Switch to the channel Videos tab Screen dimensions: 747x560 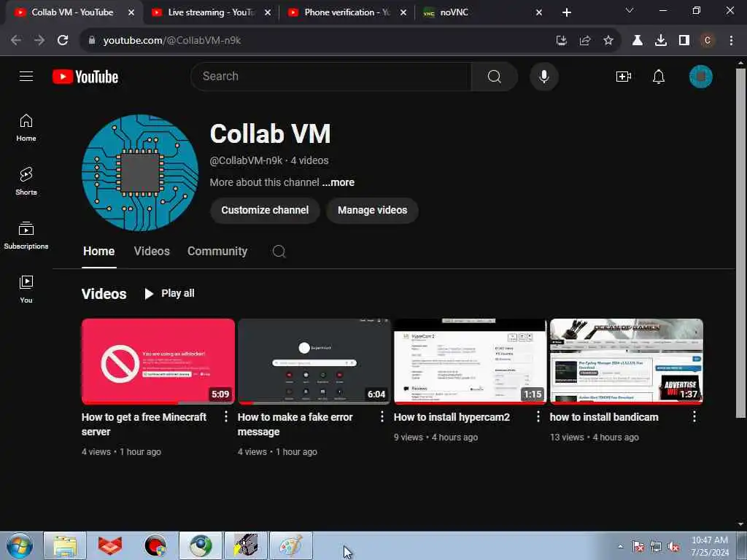[152, 252]
